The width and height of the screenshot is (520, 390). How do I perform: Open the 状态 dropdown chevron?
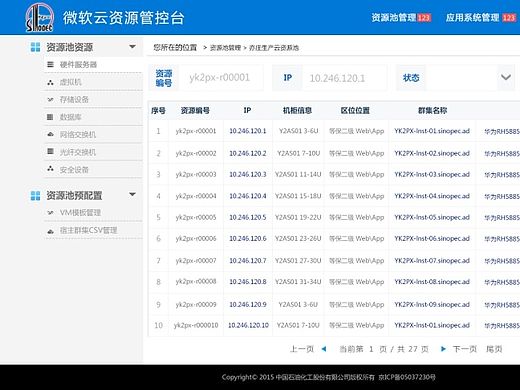pos(506,77)
